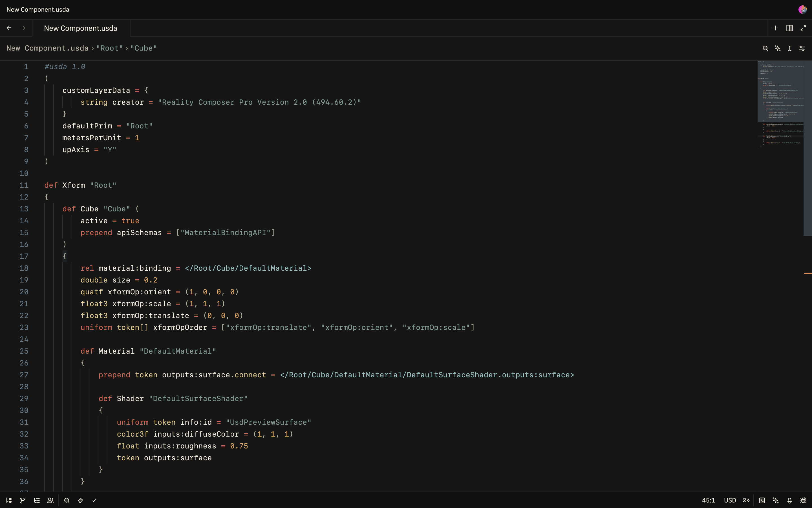Open the new tab plus menu
The width and height of the screenshot is (812, 508).
coord(775,28)
